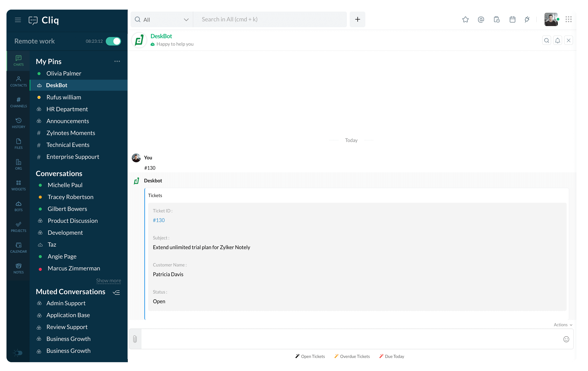The image size is (588, 371).
Task: Click the calendar icon in top bar
Action: [x=512, y=20]
